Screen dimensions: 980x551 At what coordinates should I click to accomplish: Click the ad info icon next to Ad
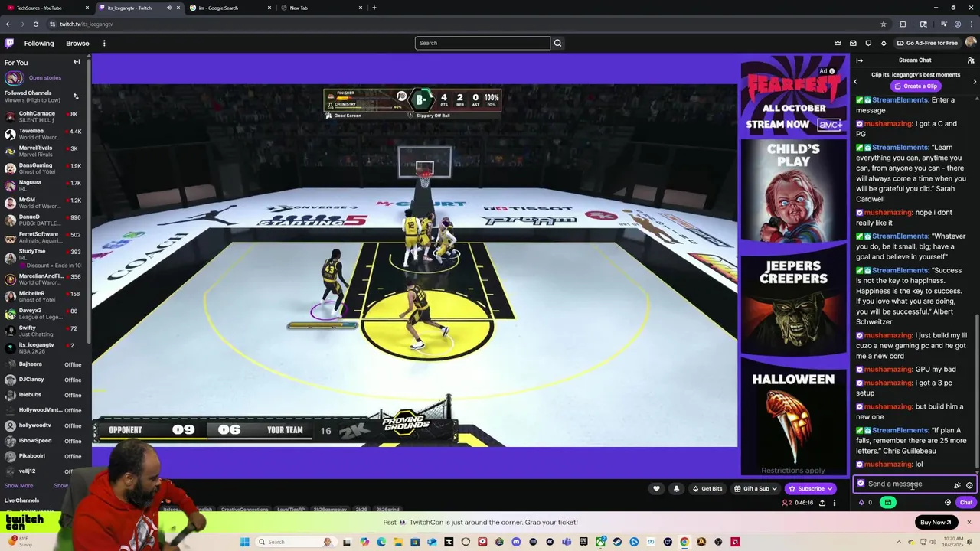(832, 71)
